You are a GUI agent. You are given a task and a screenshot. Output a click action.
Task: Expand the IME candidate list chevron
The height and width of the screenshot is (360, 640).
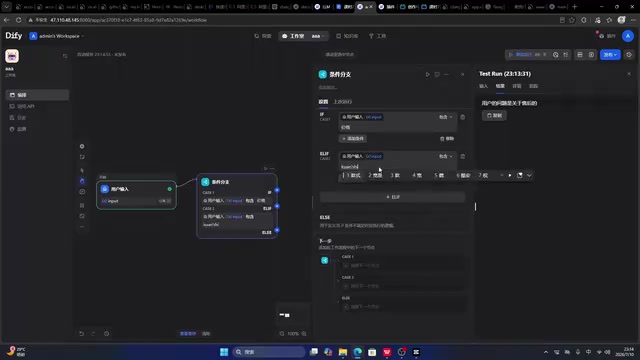pyautogui.click(x=529, y=176)
